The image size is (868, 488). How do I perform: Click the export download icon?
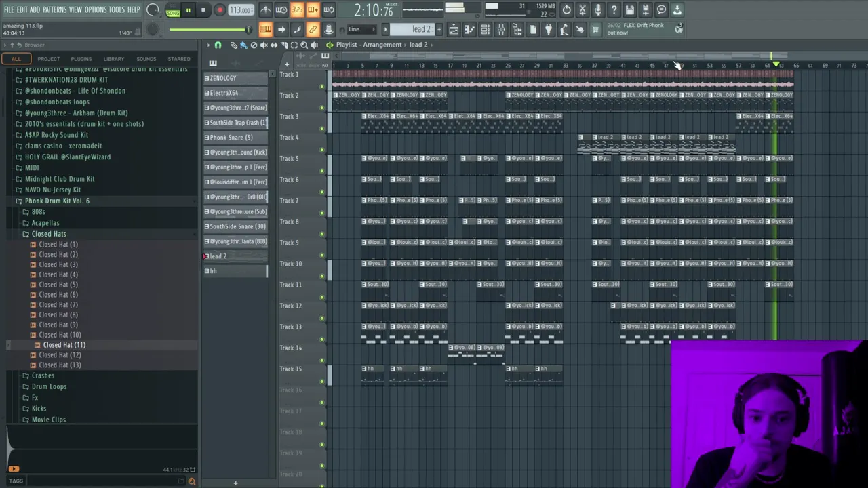tap(677, 10)
